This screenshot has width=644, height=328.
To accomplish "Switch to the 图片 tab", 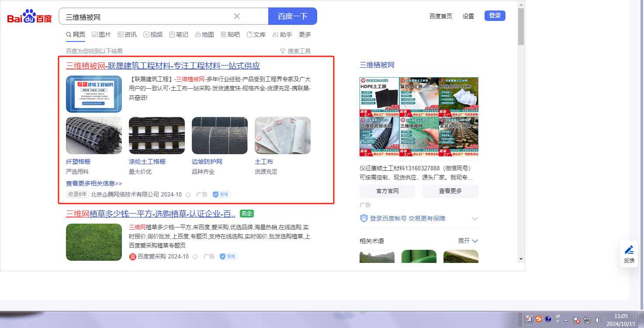I will (101, 35).
